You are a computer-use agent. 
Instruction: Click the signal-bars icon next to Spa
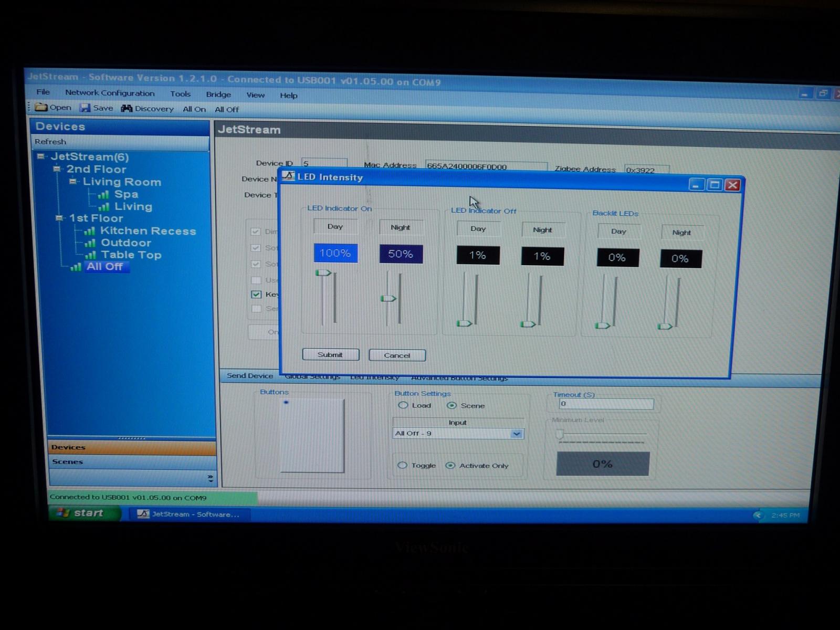tap(104, 194)
